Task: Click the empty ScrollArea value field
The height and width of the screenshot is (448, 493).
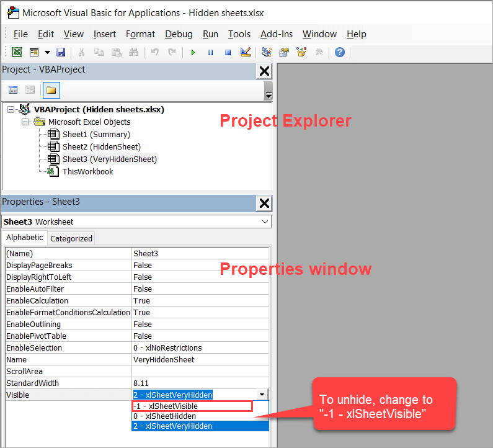Action: [200, 371]
